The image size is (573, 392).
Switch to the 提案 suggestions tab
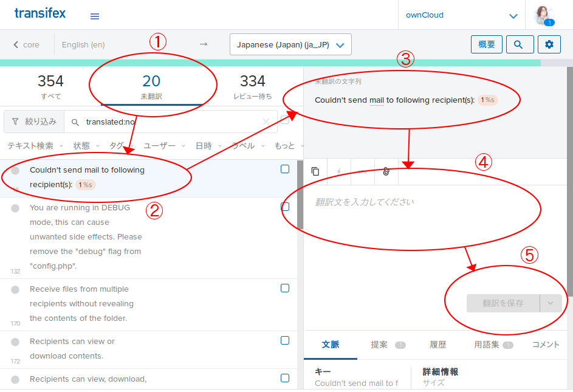(x=380, y=345)
